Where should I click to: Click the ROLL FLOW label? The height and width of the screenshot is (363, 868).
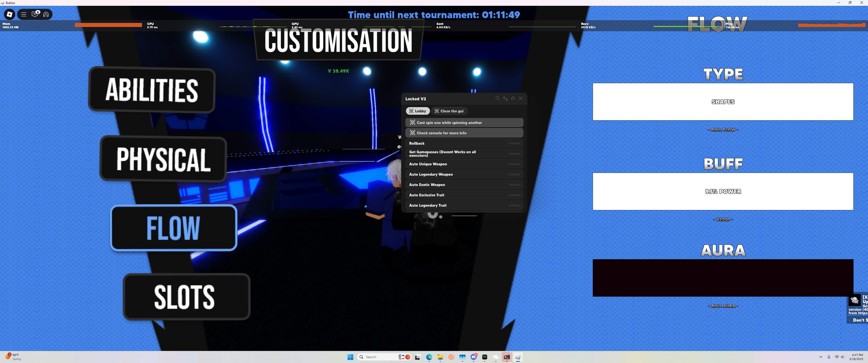pyautogui.click(x=723, y=130)
